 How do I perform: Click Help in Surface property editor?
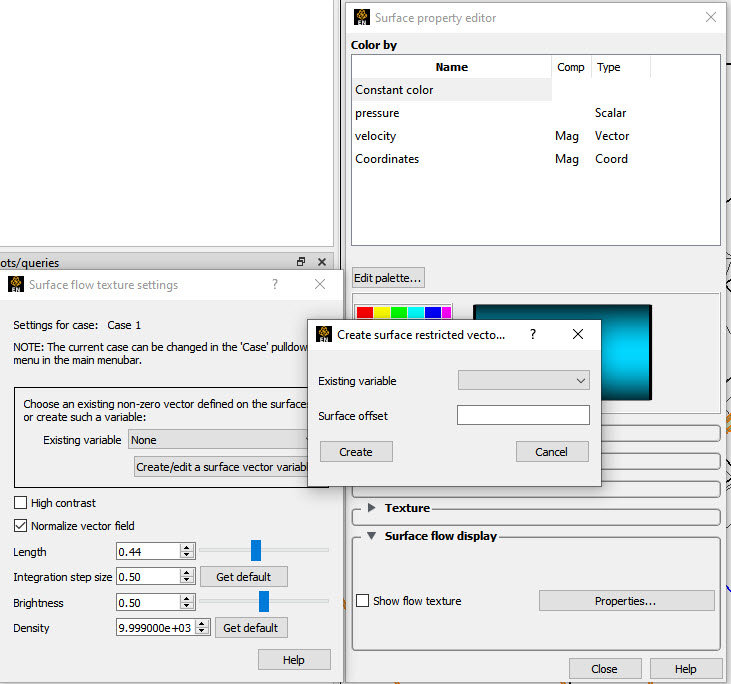point(685,669)
